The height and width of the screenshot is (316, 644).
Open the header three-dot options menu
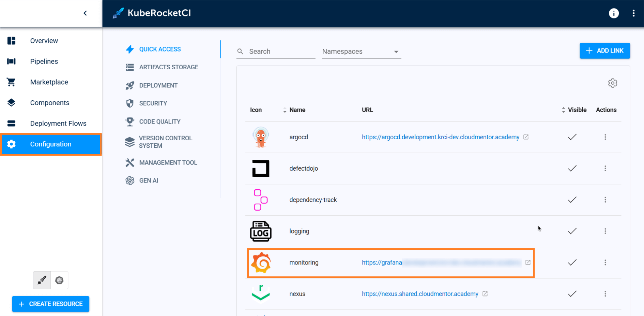[x=633, y=13]
